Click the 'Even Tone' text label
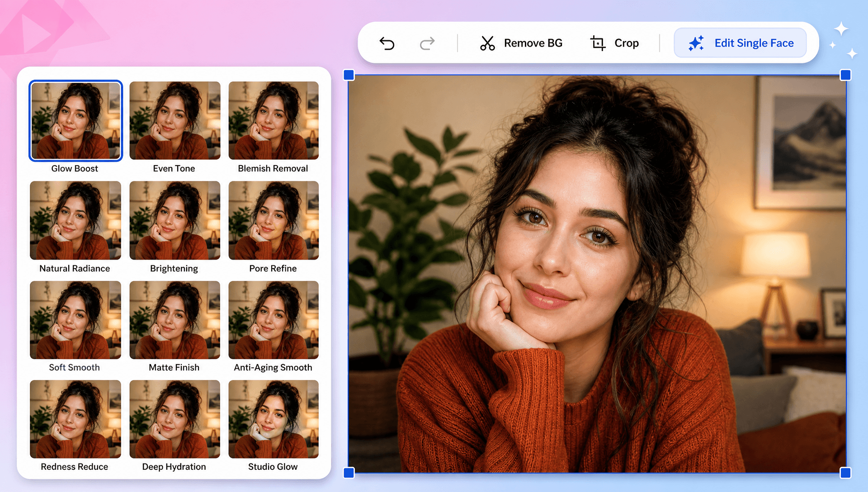Image resolution: width=868 pixels, height=492 pixels. [174, 169]
